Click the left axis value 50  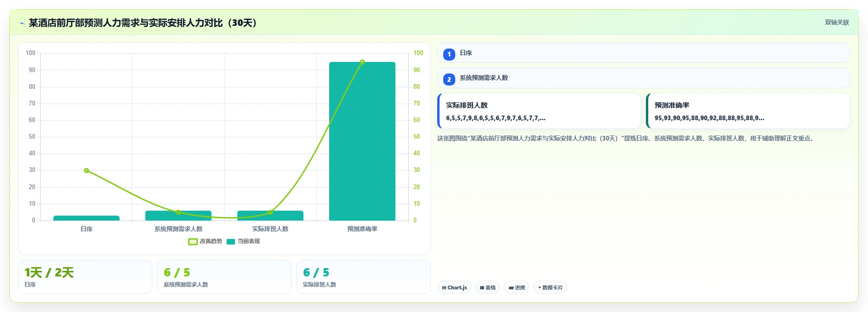(x=32, y=137)
